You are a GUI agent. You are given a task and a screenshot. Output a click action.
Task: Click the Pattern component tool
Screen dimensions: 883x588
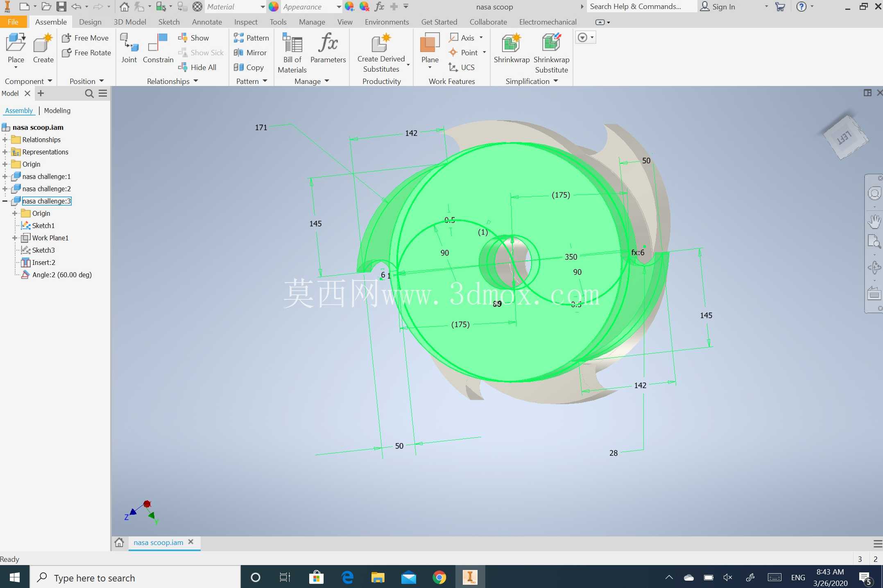(x=251, y=38)
